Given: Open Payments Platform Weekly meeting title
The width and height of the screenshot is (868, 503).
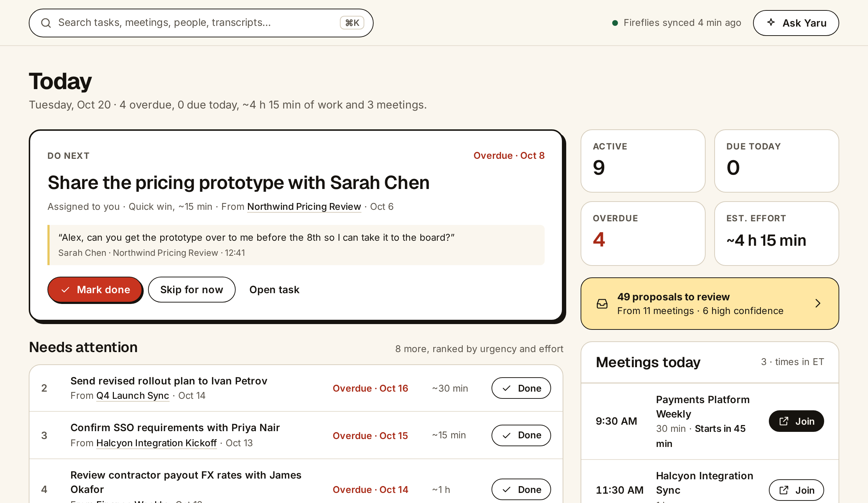Looking at the screenshot, I should (703, 407).
